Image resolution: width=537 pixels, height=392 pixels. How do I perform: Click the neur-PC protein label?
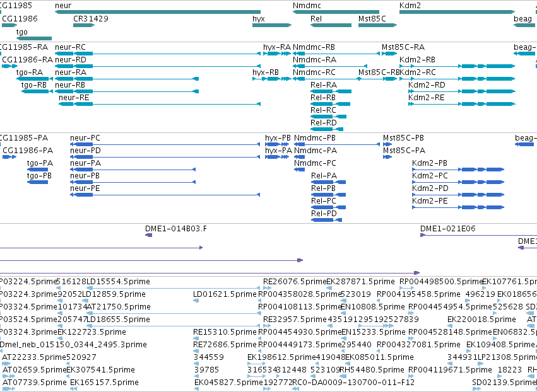(x=85, y=138)
